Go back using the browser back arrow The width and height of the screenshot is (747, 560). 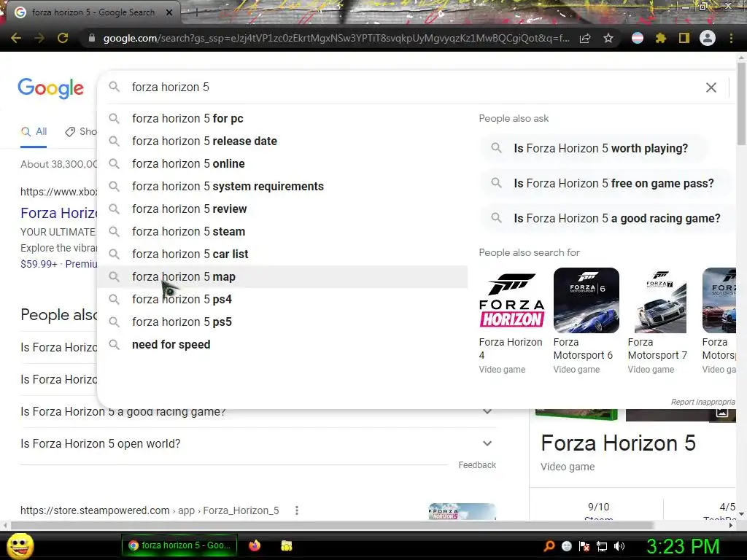point(16,38)
